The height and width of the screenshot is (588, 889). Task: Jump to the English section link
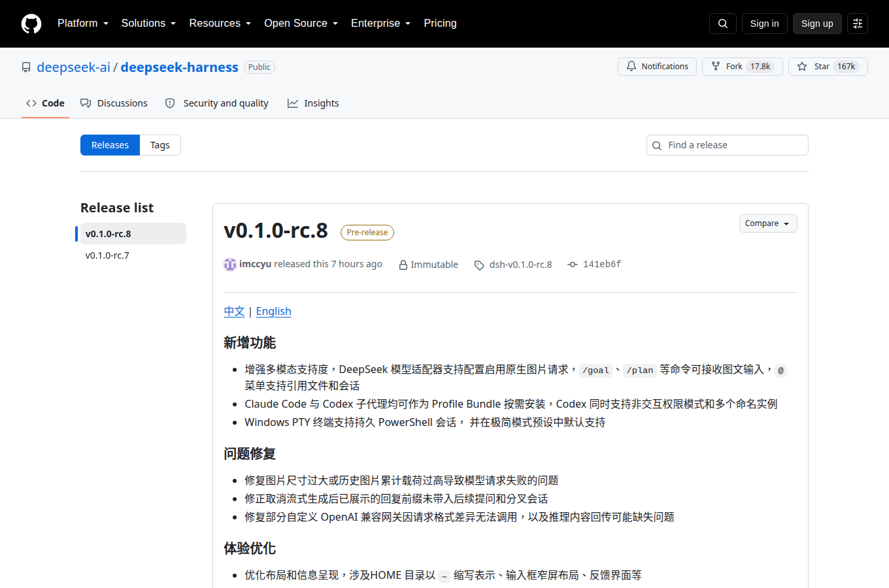point(274,311)
